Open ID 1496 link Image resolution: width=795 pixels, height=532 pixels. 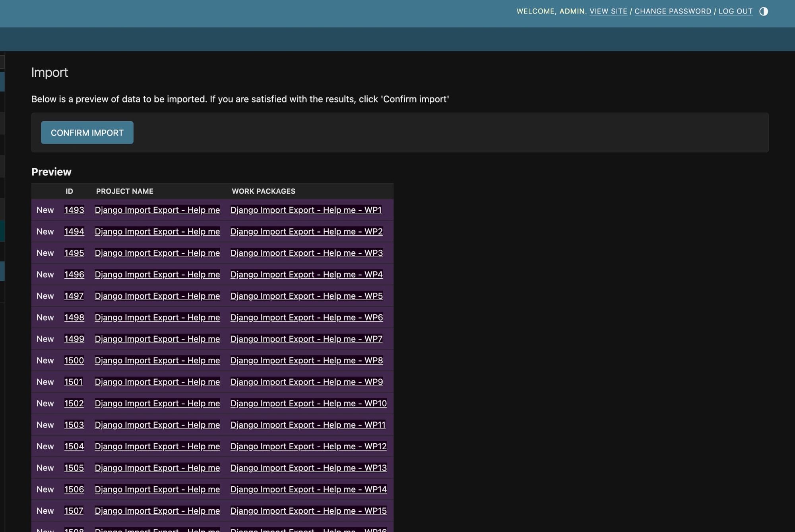pyautogui.click(x=74, y=274)
